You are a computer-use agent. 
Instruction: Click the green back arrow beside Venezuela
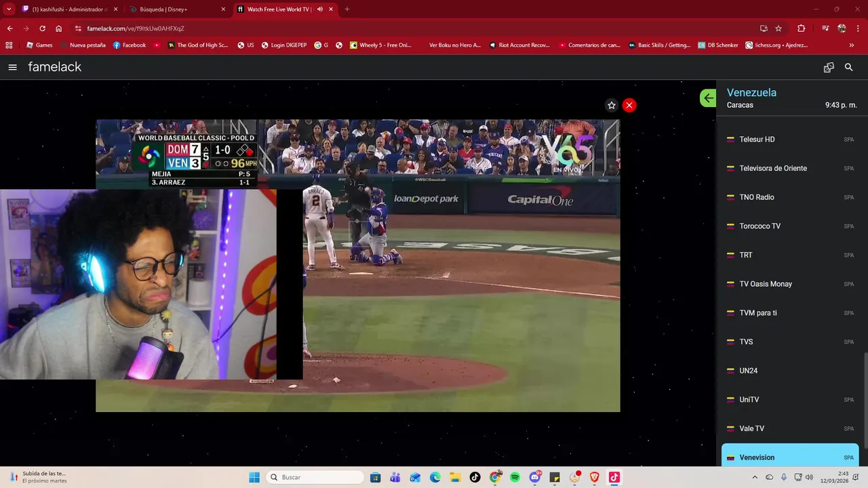tap(708, 98)
